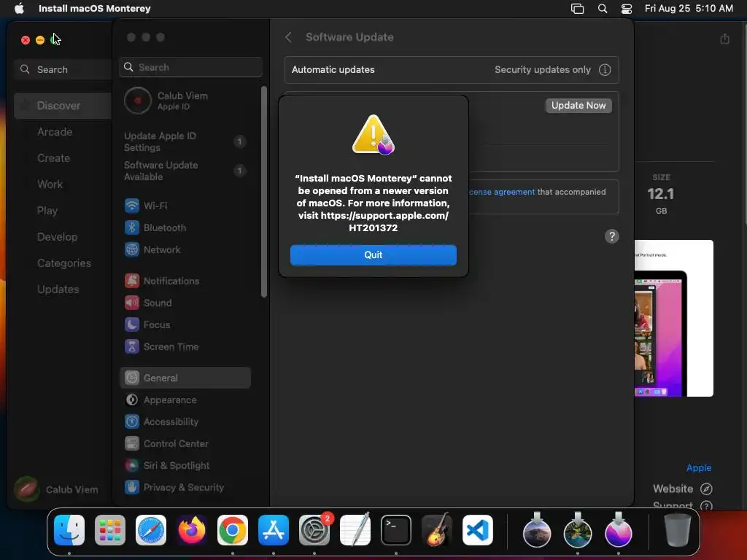Open Network settings
This screenshot has width=747, height=560.
(185, 249)
